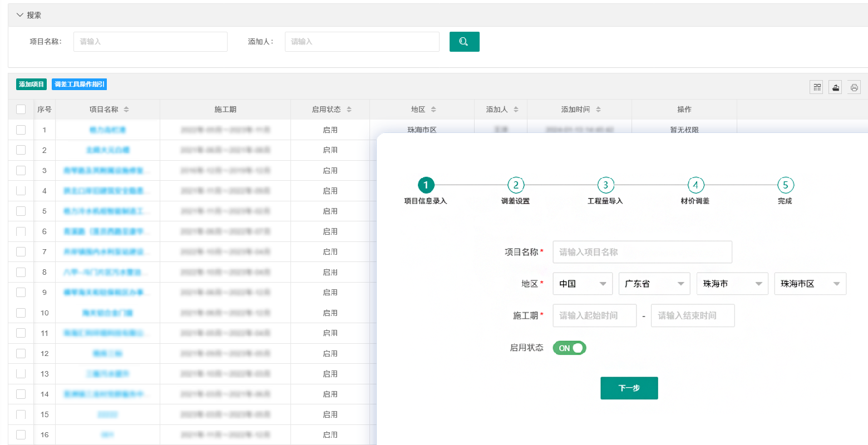Click step 5 完成 circle icon

pyautogui.click(x=785, y=185)
